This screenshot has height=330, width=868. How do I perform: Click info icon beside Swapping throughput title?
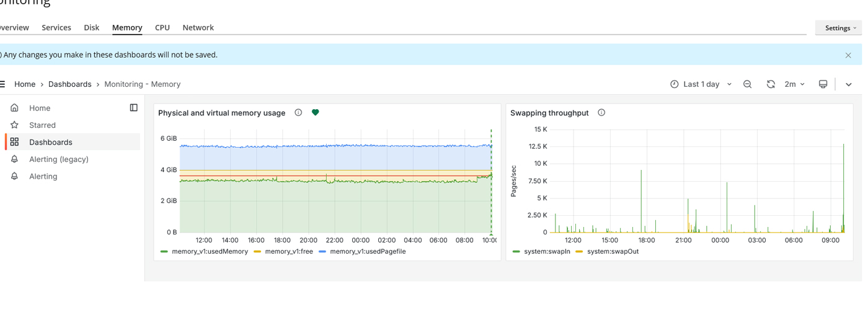pos(601,113)
